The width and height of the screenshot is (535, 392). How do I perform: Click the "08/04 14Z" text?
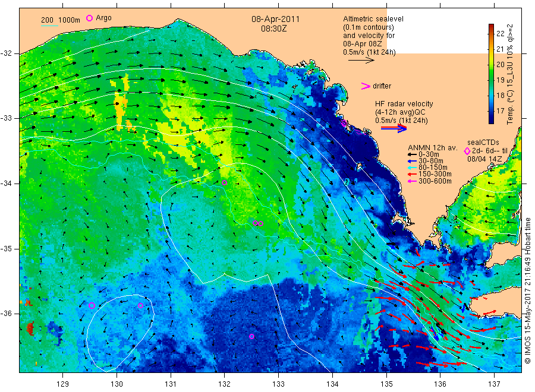click(484, 159)
